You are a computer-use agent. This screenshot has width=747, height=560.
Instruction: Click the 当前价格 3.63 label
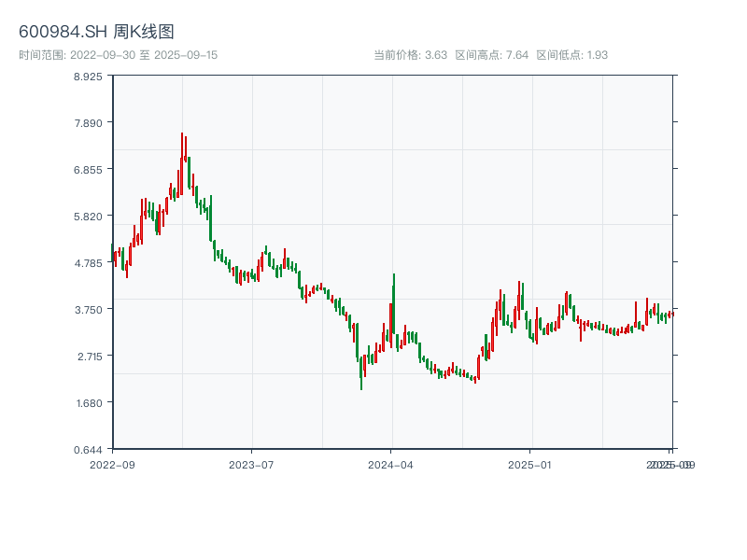pos(410,55)
